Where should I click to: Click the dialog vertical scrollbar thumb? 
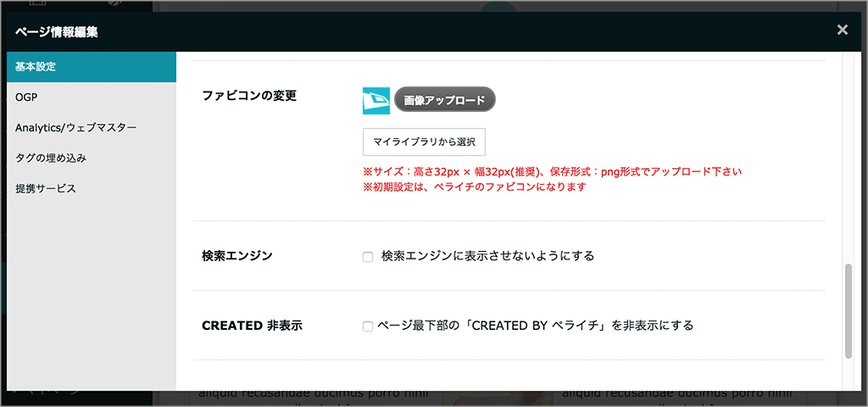coord(848,312)
